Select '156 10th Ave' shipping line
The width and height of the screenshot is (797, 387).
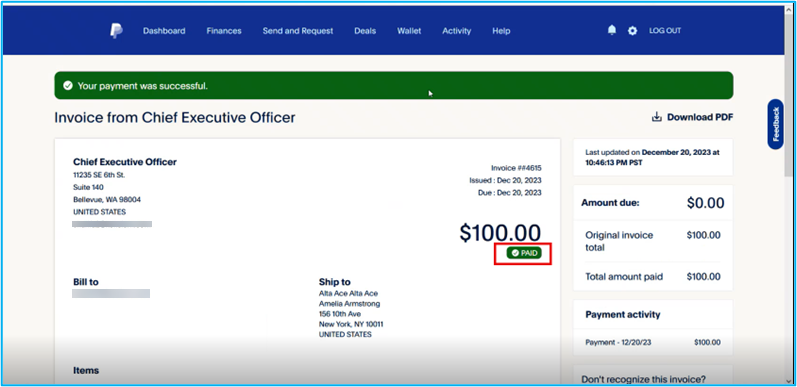point(340,314)
